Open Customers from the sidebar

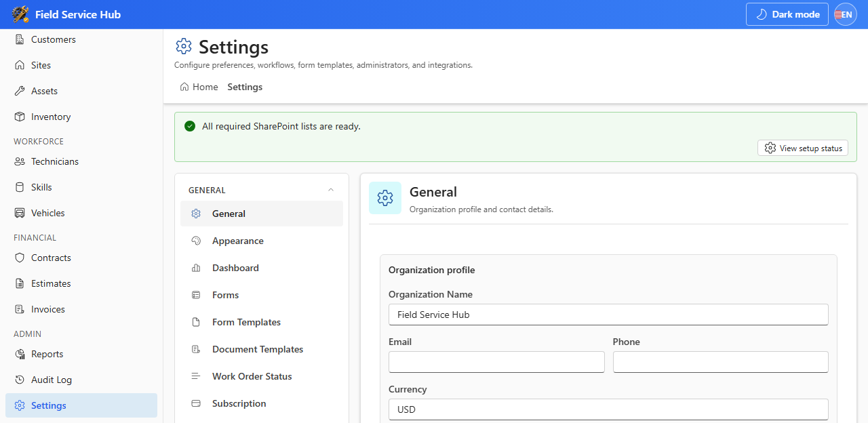click(81, 39)
